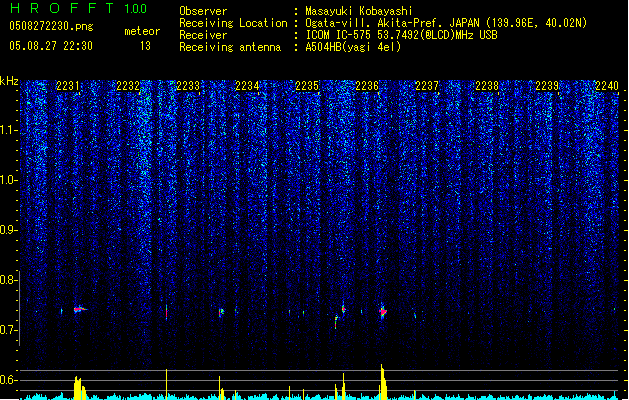Click the 1.0 kHz axis label
The height and width of the screenshot is (400, 629).
[x=9, y=181]
